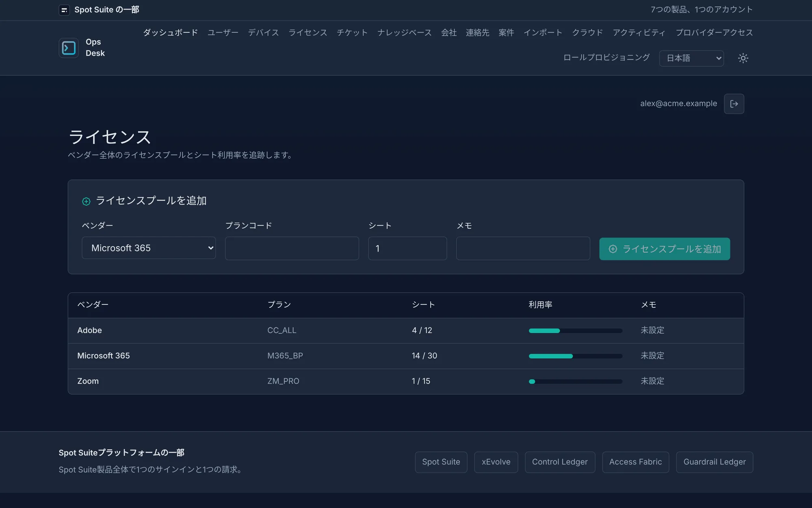The height and width of the screenshot is (508, 812).
Task: Click the plus icon beside ライセンスプールを追加 heading
Action: (86, 201)
